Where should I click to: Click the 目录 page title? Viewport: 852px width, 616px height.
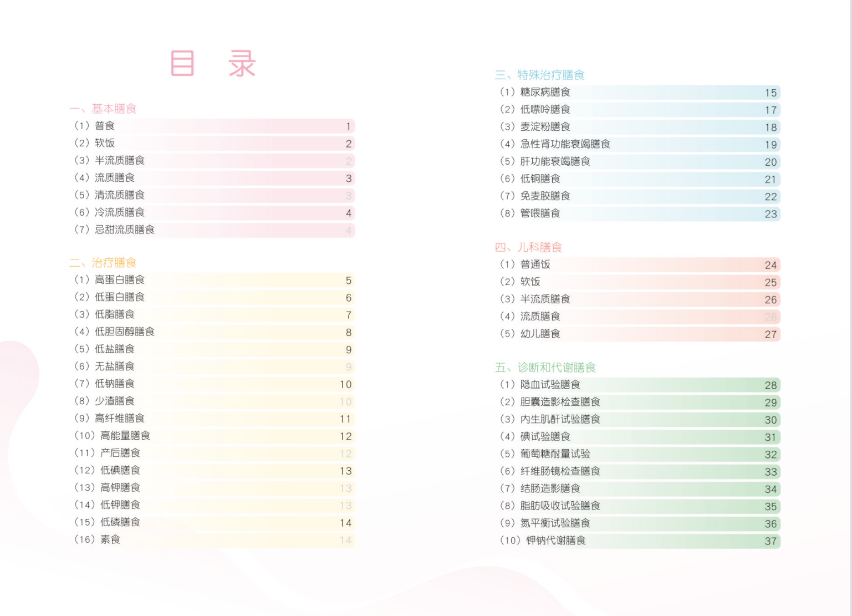(x=213, y=63)
